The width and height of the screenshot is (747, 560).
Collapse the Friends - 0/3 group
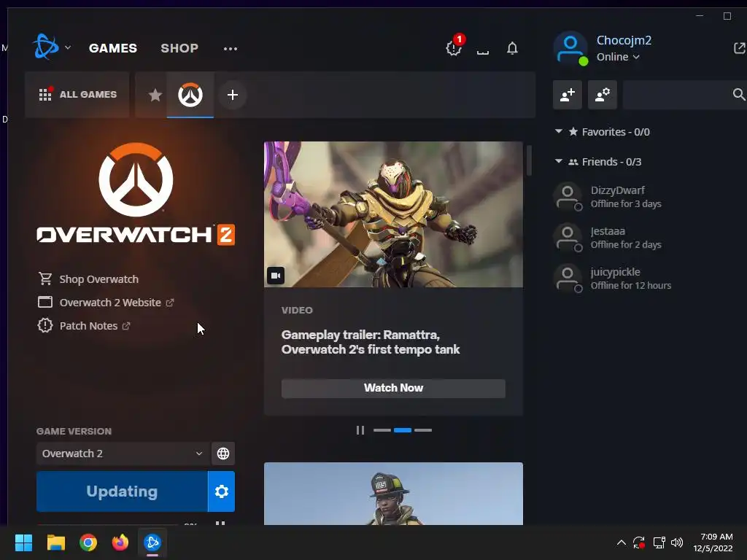point(558,161)
